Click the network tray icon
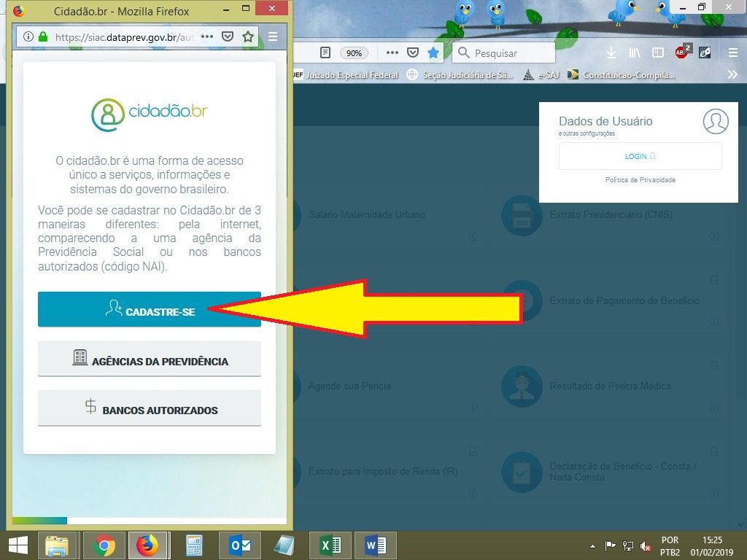 (628, 546)
